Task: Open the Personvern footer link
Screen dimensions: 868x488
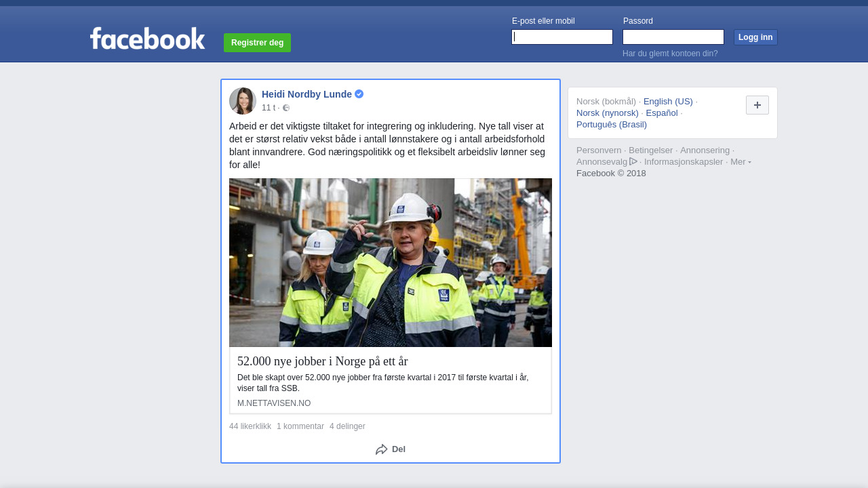Action: (599, 150)
